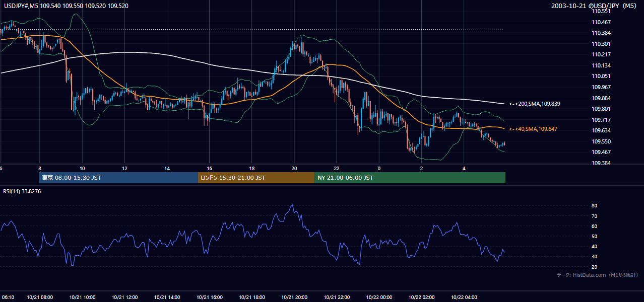Click hour label 22 under price chart
This screenshot has height=302, width=644.
(337, 168)
